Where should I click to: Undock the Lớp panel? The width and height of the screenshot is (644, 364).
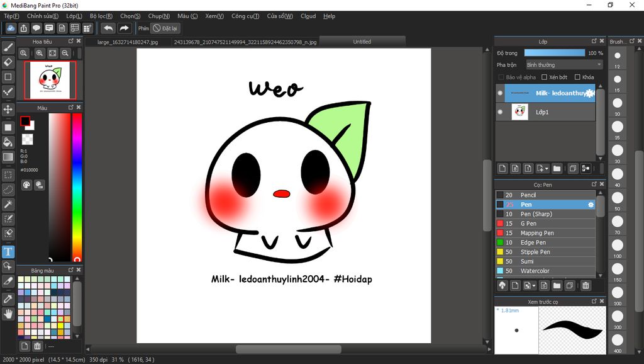pyautogui.click(x=594, y=41)
